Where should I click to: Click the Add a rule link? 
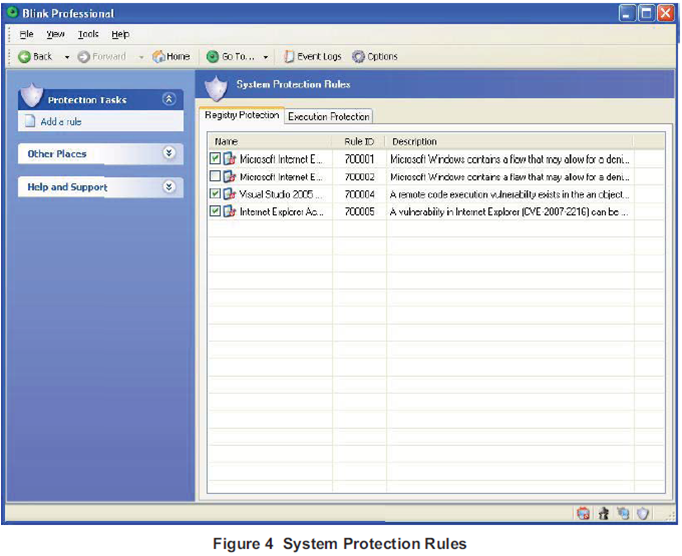61,121
